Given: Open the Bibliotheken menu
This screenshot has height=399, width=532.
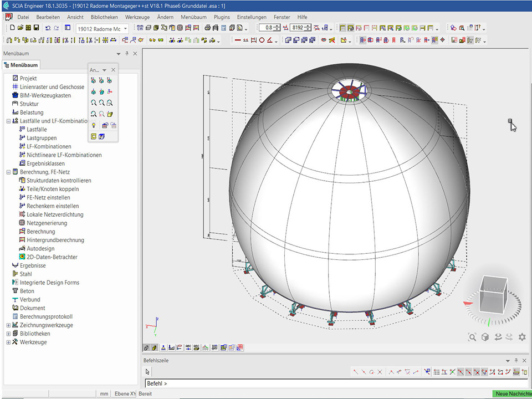Looking at the screenshot, I should (x=104, y=17).
